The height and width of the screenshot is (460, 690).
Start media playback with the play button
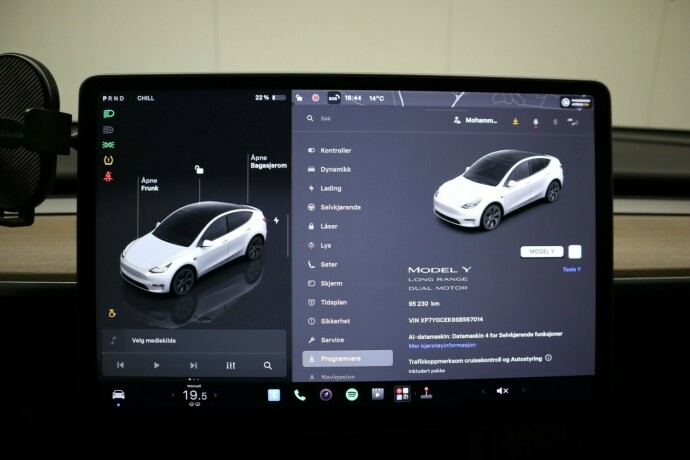[x=156, y=365]
